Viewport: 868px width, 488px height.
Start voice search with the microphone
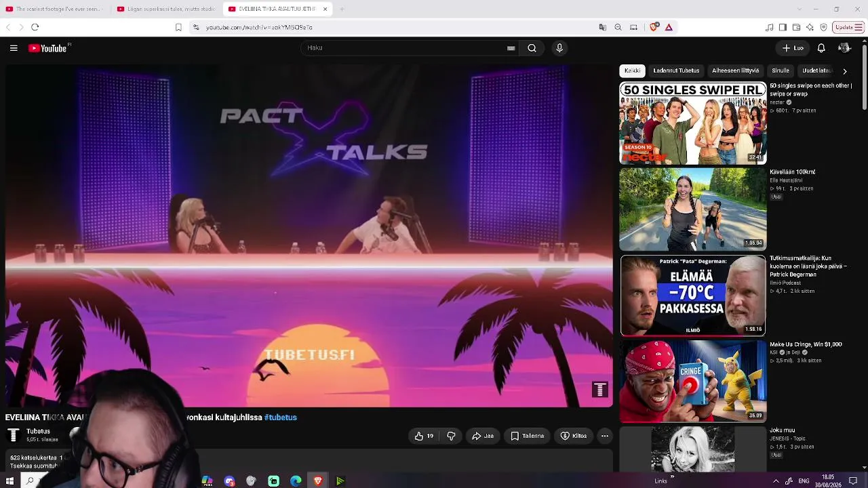tap(559, 48)
